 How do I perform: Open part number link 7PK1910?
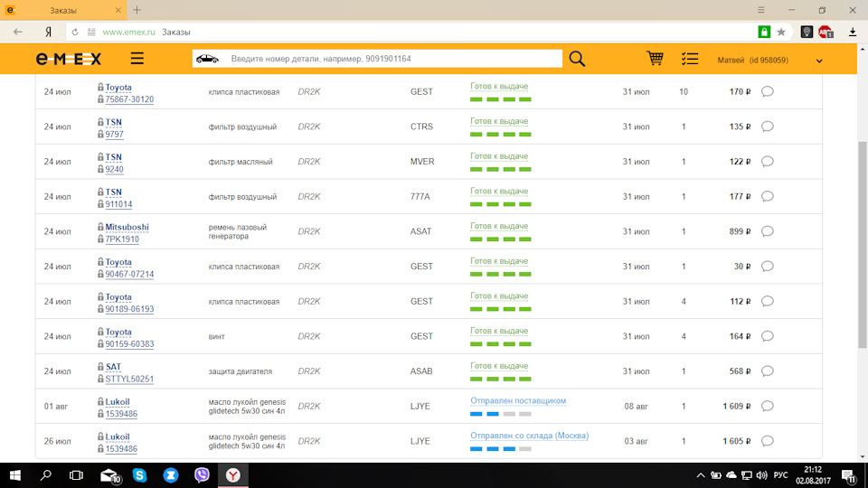tap(122, 239)
